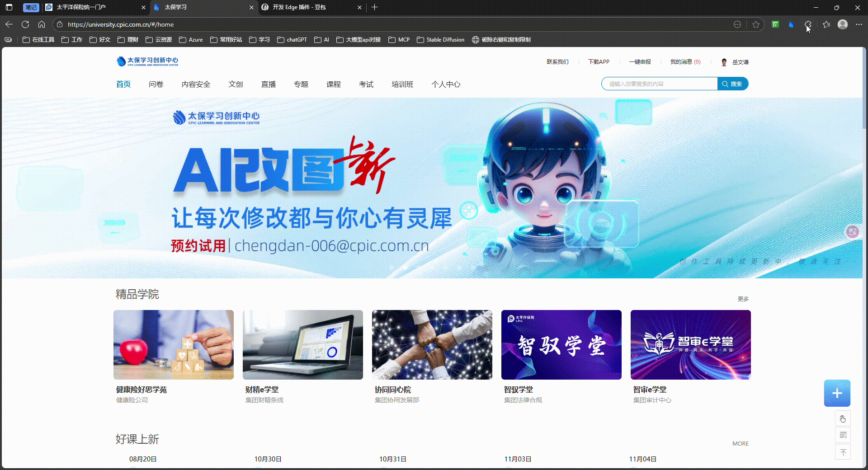Click the browser refresh icon

25,24
